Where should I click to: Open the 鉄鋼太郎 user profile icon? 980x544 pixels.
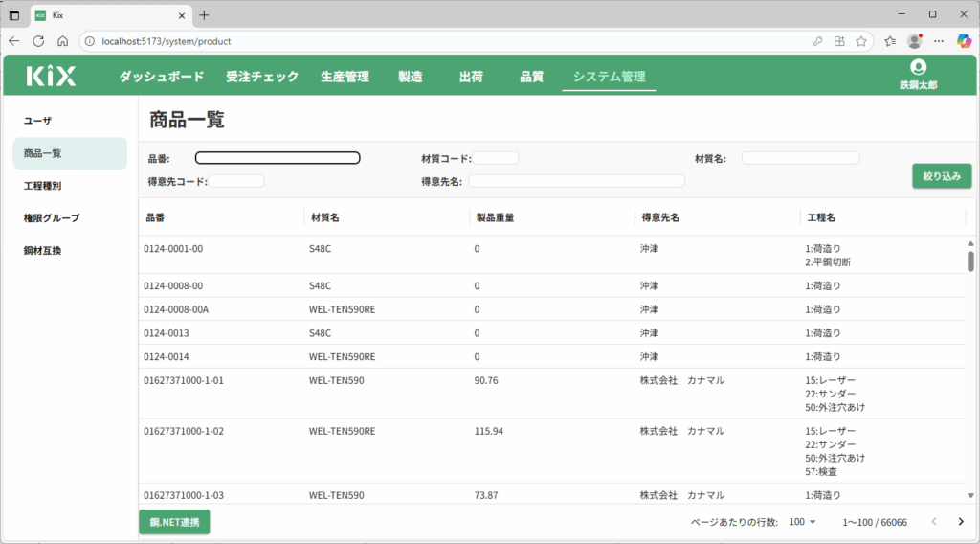pos(918,67)
